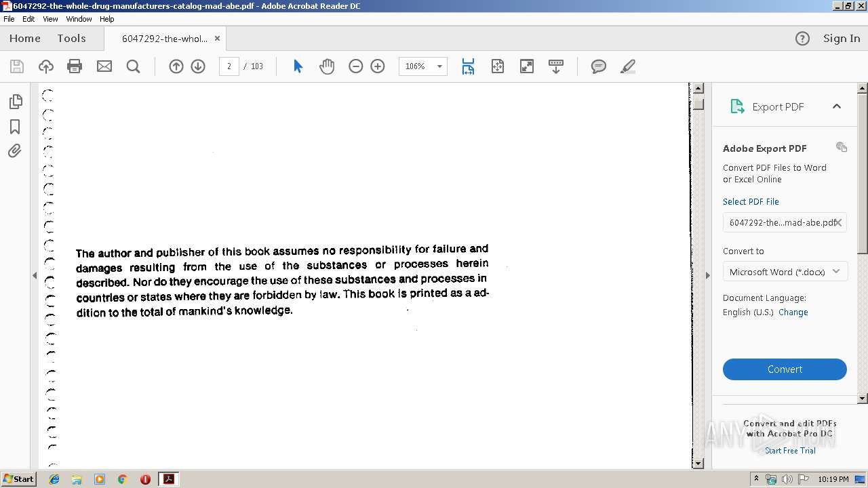Print the document
The width and height of the screenshot is (868, 488).
[x=75, y=66]
